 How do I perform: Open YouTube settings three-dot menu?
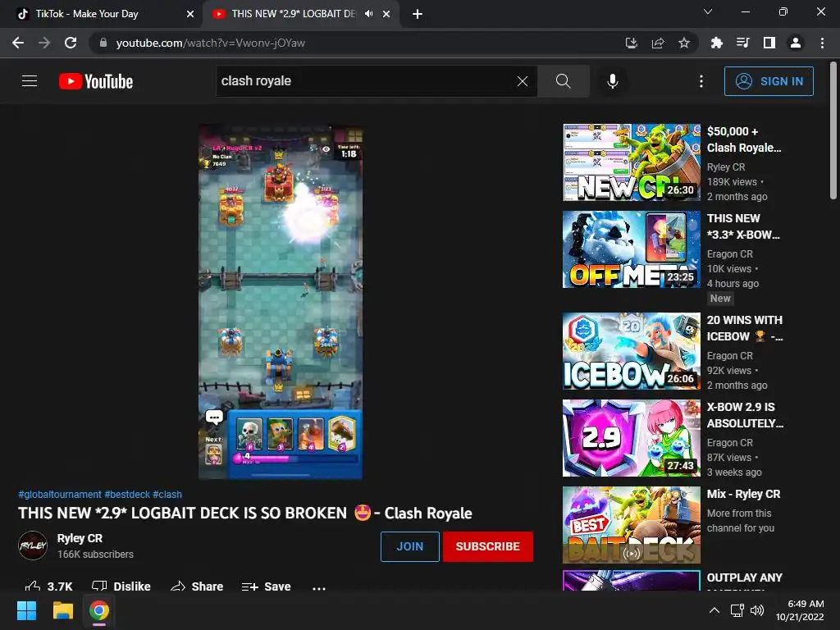click(701, 81)
